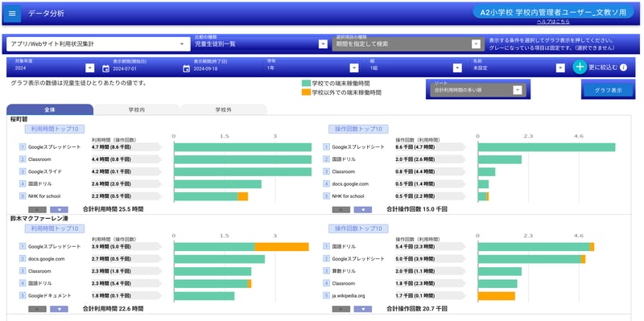This screenshot has width=644, height=321.
Task: Click the end date calendar icon
Action: tap(187, 68)
